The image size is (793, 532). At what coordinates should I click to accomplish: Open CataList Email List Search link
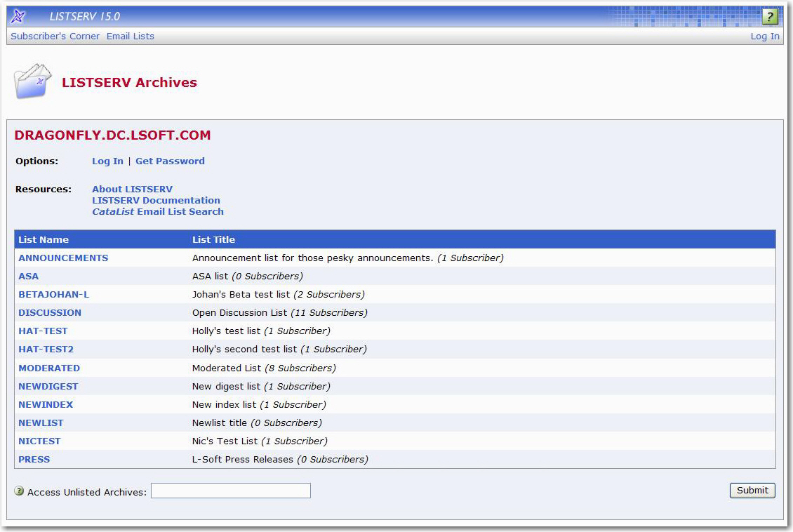point(158,211)
